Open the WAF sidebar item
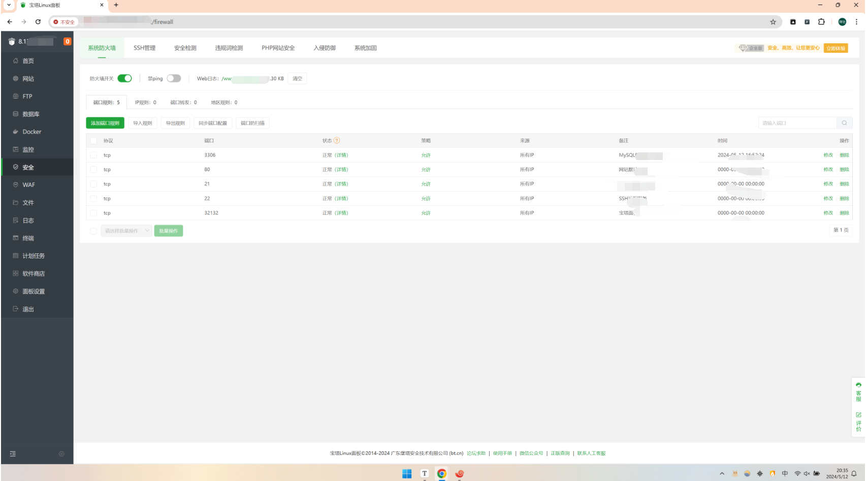Viewport: 868px width, 481px height. tap(37, 185)
